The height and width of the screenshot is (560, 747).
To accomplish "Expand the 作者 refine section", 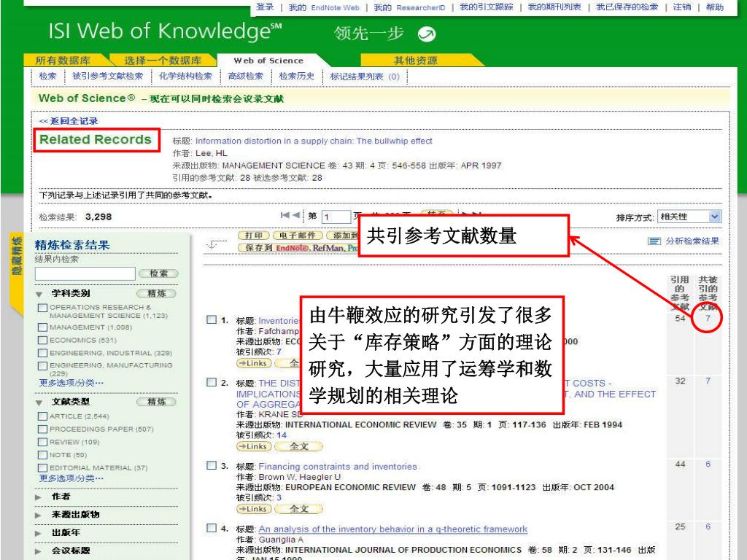I will point(39,496).
